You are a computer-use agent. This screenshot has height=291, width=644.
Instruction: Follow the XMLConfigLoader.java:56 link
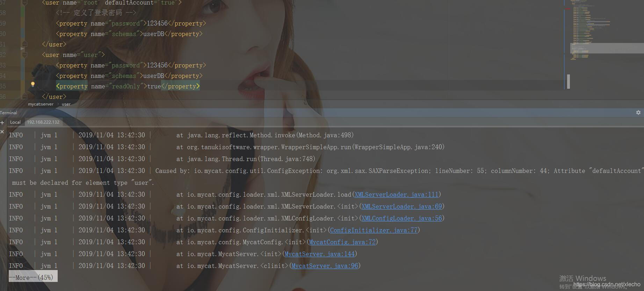point(401,218)
